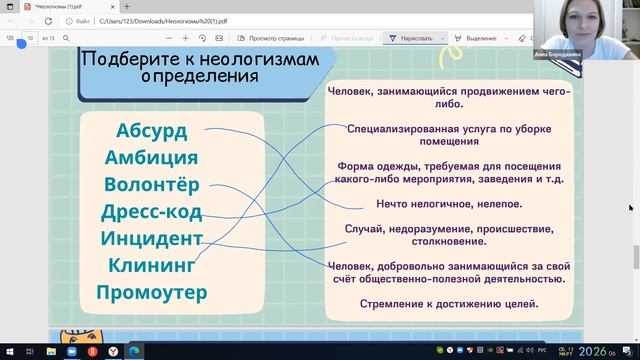Click the word Промоутер
Viewport: 640px width, 360px height.
[151, 293]
